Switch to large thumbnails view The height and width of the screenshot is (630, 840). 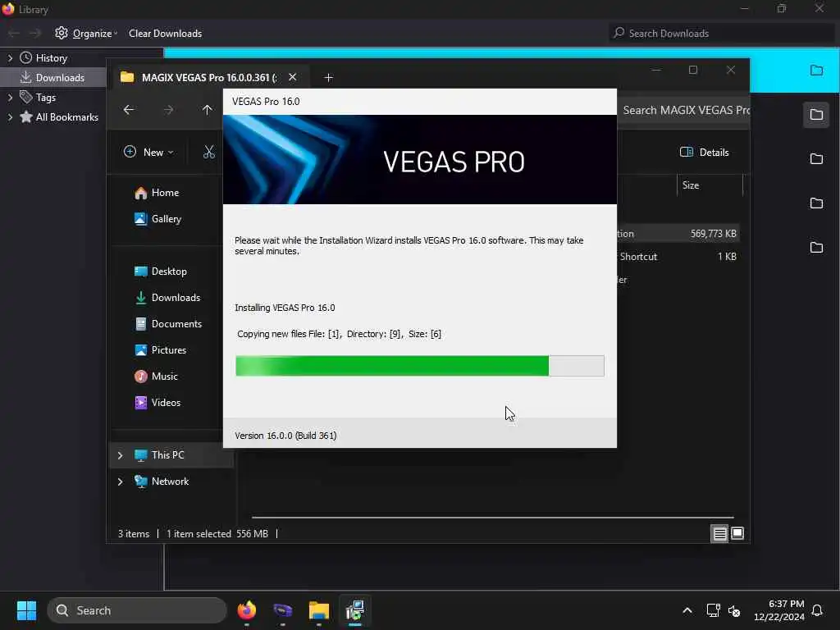(737, 533)
